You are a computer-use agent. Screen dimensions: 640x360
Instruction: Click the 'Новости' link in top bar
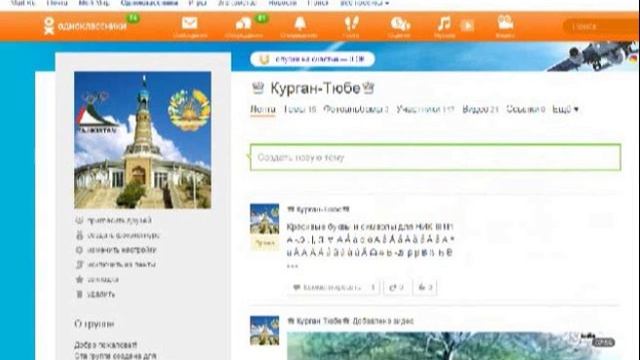(282, 3)
